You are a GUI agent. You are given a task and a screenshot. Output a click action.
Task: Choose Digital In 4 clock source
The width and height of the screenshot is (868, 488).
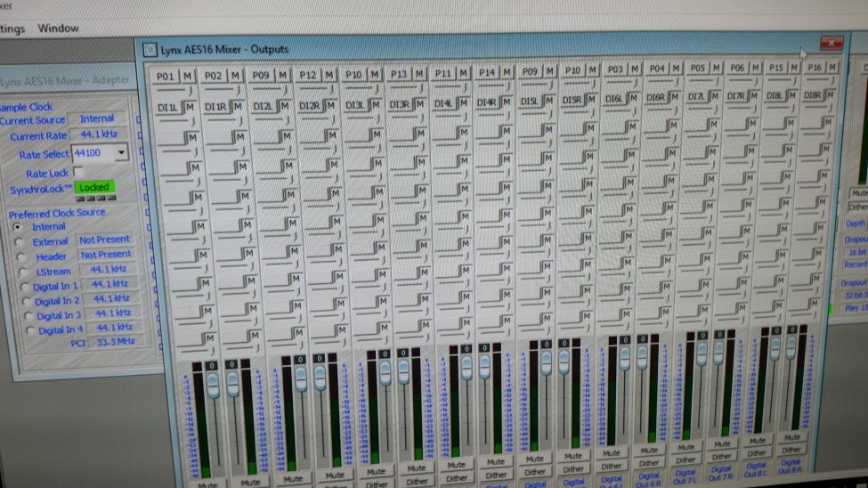click(x=30, y=330)
